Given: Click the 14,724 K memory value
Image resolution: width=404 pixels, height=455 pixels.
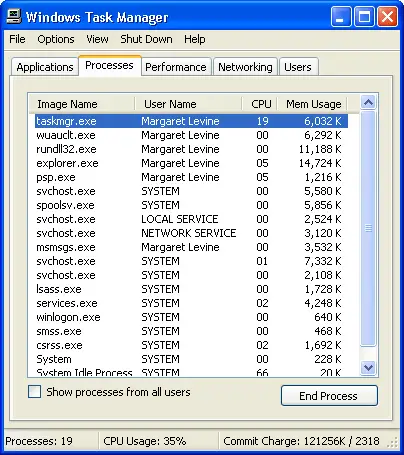Looking at the screenshot, I should coord(320,163).
